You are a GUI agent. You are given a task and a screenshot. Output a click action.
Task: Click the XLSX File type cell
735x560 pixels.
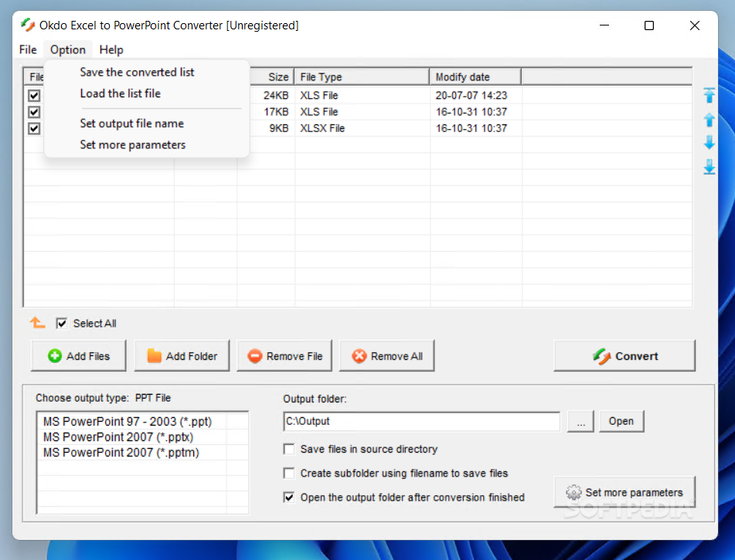click(322, 128)
